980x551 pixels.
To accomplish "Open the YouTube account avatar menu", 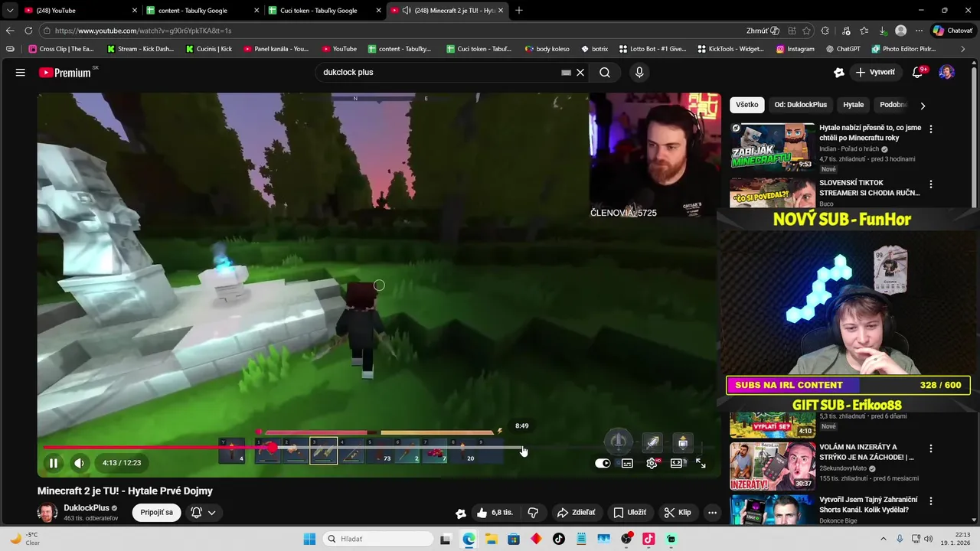I will point(947,73).
